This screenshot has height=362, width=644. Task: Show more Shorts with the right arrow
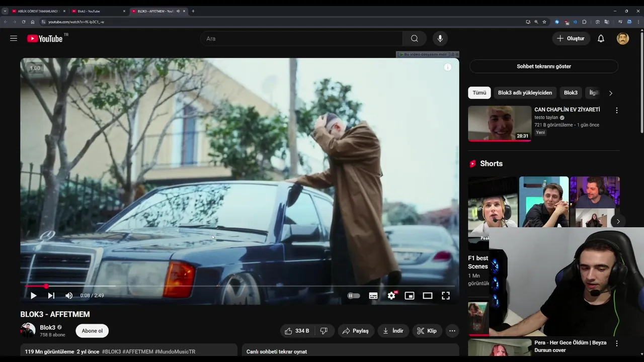[618, 221]
